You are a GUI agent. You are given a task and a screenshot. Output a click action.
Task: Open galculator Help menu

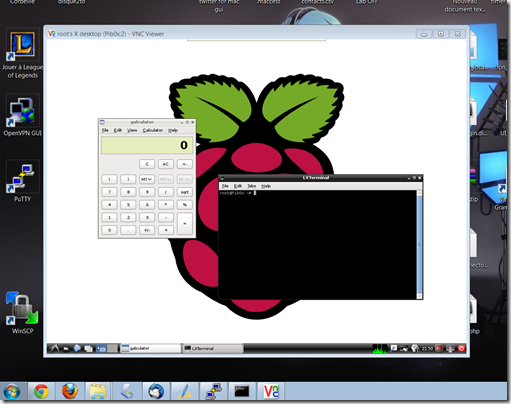(x=173, y=130)
